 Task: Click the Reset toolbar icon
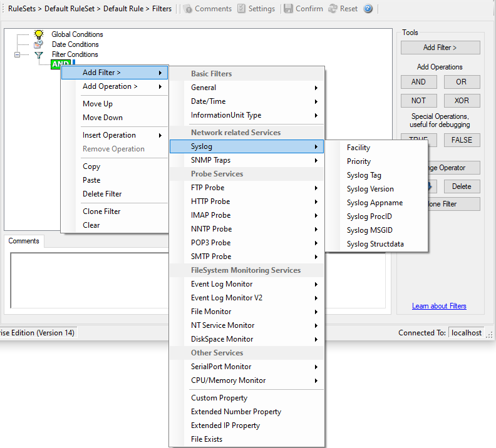(x=333, y=9)
